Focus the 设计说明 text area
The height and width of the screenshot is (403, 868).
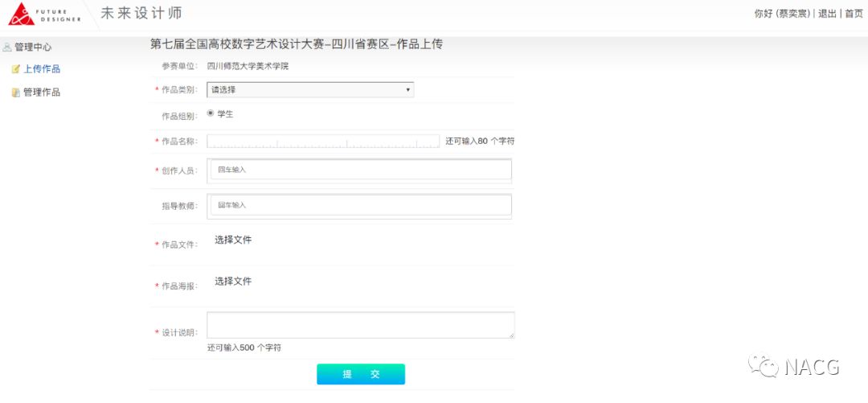[x=361, y=325]
